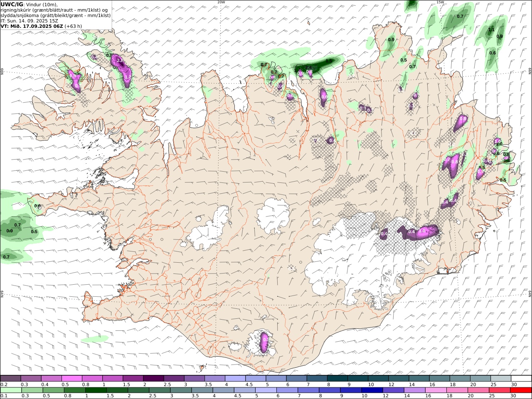The image size is (532, 399).
Task: Click the '15W' longitude label
Action: [440, 2]
